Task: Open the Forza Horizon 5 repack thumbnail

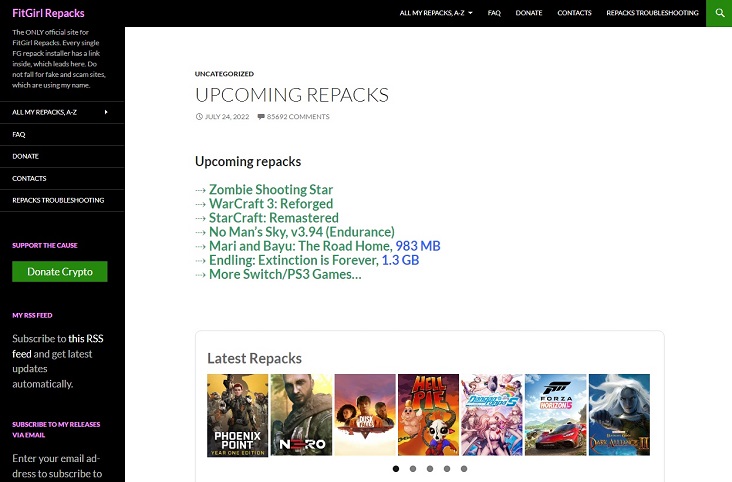Action: pos(556,415)
